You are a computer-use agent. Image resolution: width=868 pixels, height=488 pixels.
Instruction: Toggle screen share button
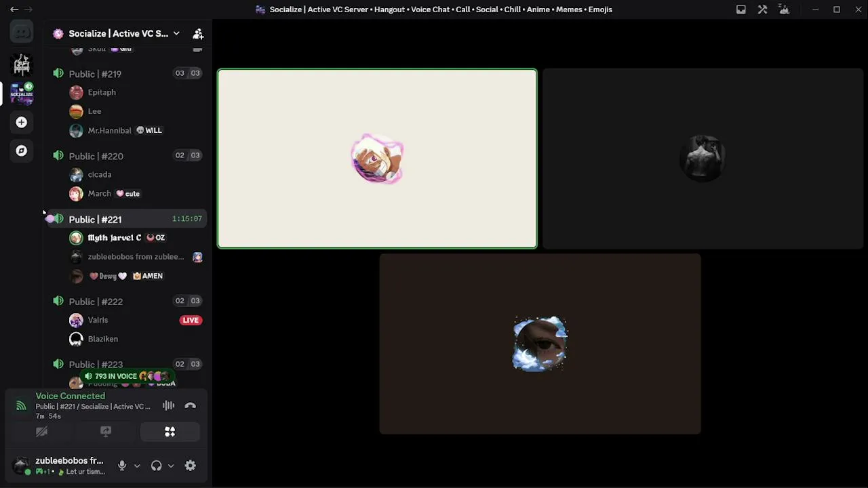point(106,432)
